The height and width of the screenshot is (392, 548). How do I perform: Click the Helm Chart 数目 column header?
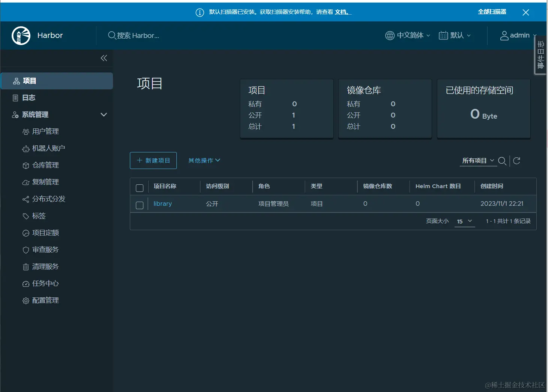pyautogui.click(x=438, y=186)
